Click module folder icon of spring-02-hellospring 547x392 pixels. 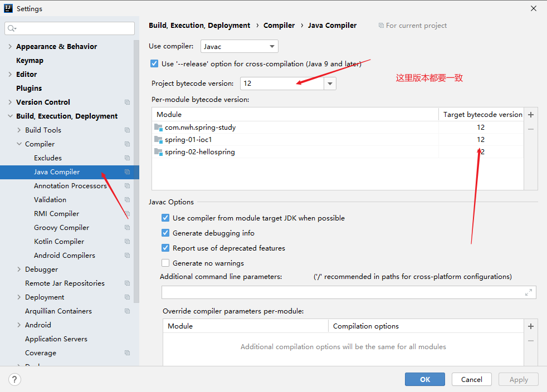tap(158, 152)
